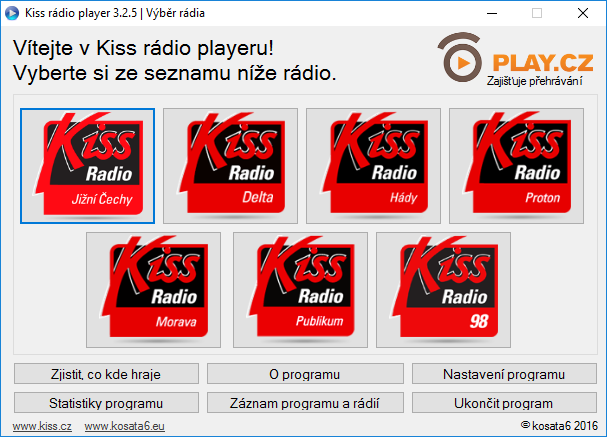Choose the Kiss Radio Publikum tile
The height and width of the screenshot is (437, 607).
300,290
